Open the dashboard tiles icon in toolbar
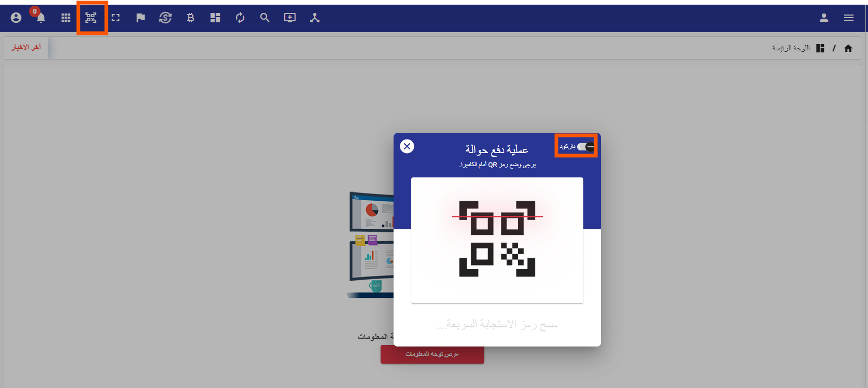 click(215, 18)
